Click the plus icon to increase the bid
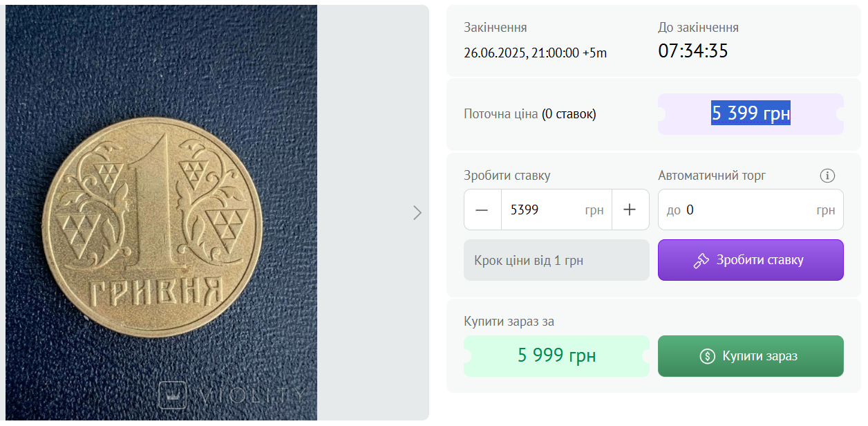This screenshot has width=868, height=426. click(x=630, y=209)
